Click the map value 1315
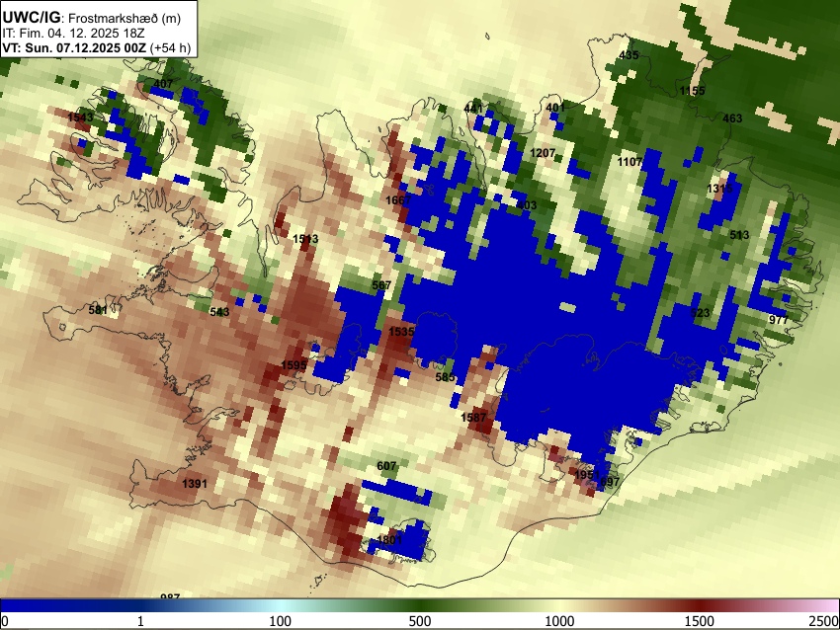Viewport: 840px width, 630px height. click(719, 189)
